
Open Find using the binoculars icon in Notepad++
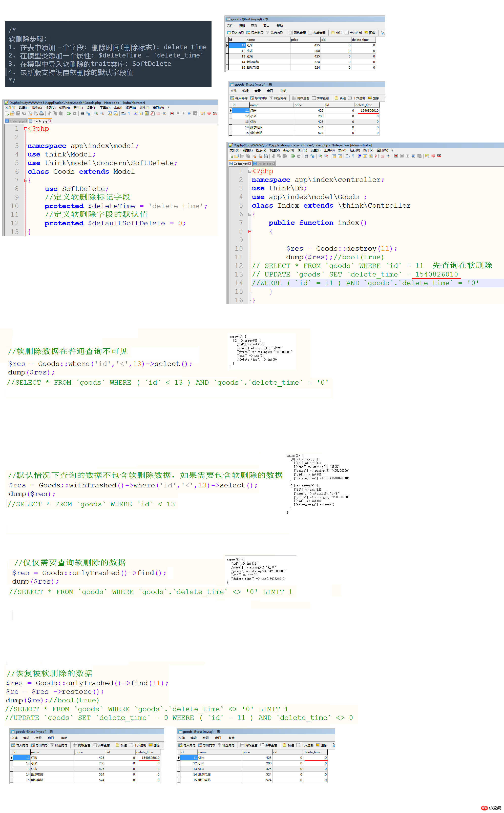coord(82,114)
